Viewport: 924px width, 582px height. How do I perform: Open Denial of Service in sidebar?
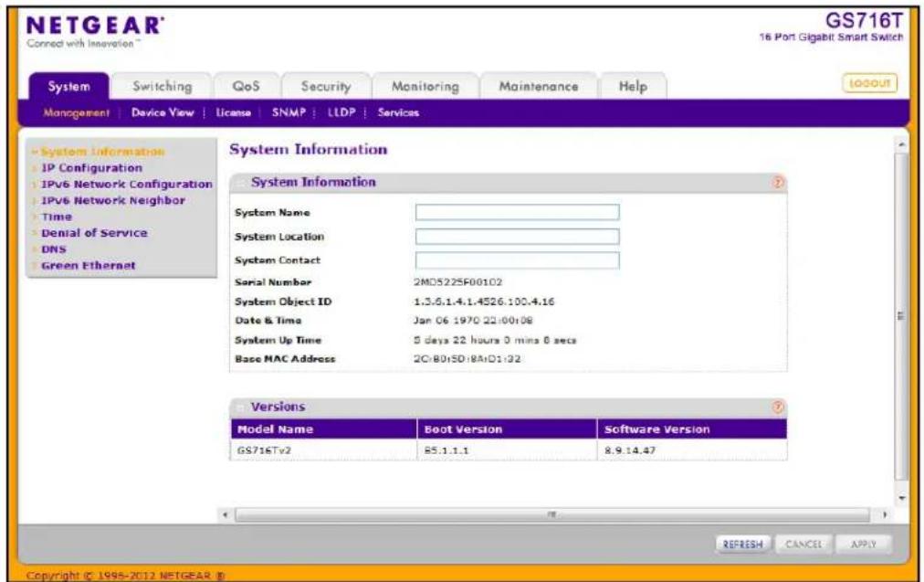pos(94,233)
